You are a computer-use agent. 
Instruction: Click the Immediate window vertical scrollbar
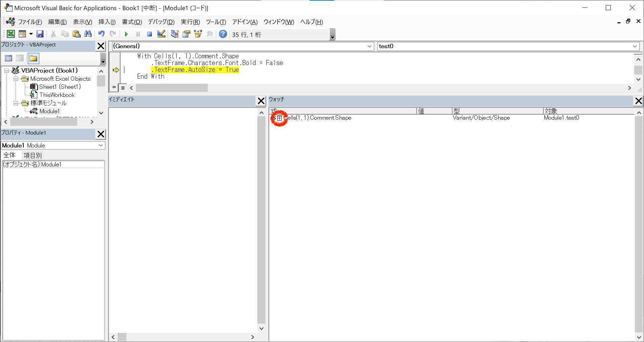261,220
